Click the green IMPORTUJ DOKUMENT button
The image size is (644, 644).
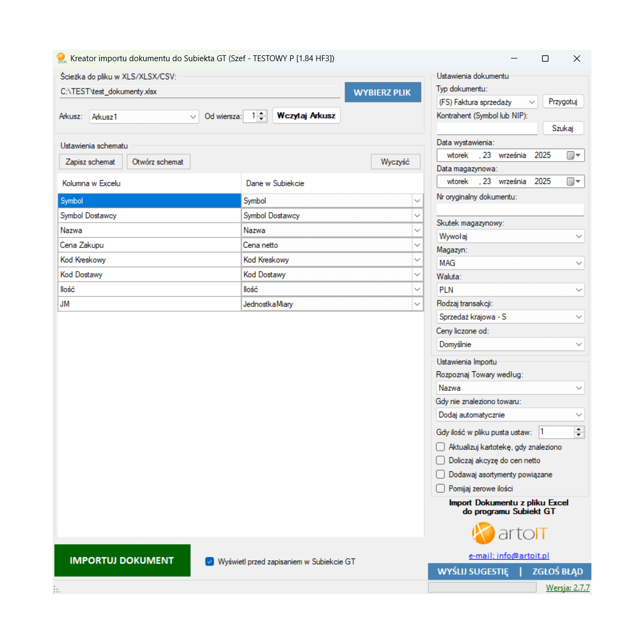(x=122, y=560)
